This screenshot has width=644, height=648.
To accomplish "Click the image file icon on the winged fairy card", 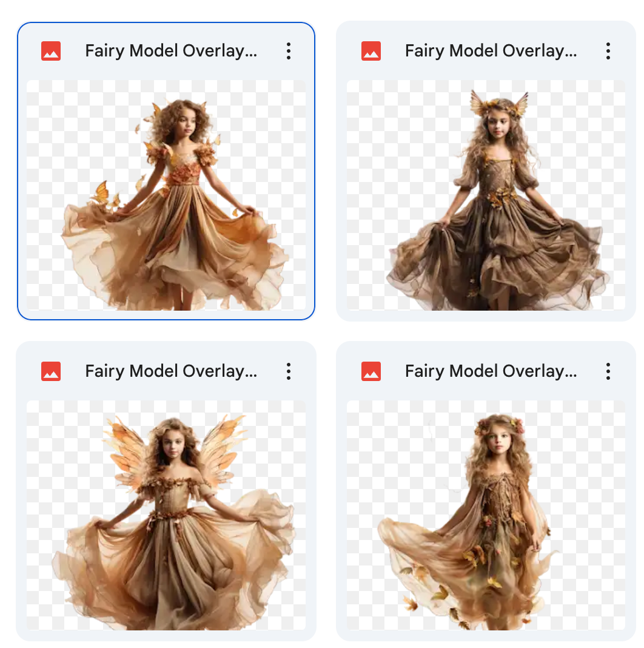I will (51, 371).
